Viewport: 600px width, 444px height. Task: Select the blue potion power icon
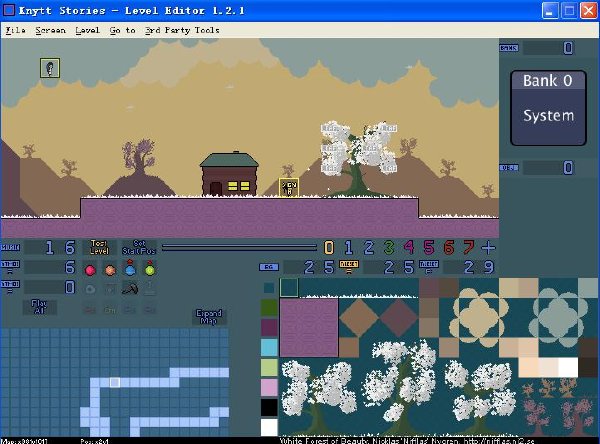point(130,268)
